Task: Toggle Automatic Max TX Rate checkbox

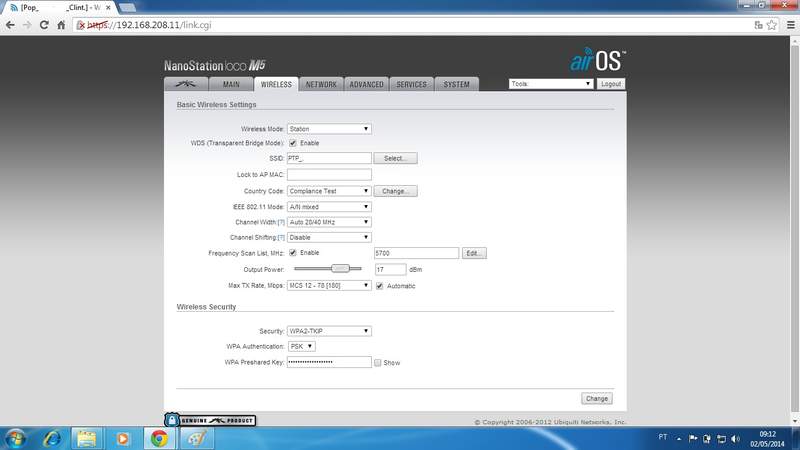Action: [380, 286]
